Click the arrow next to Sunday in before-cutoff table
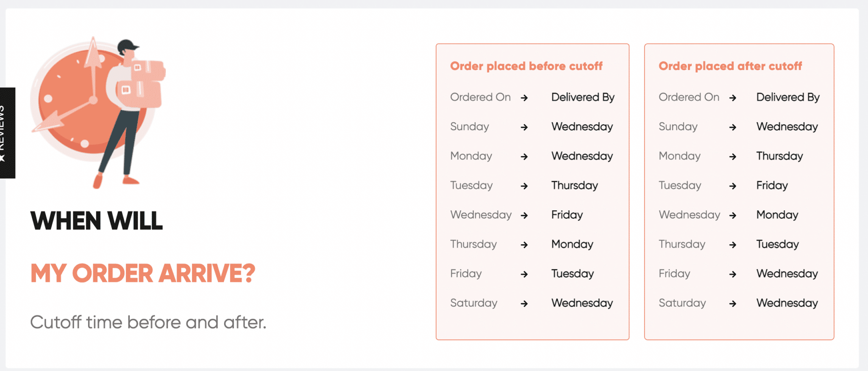This screenshot has height=371, width=868. click(525, 127)
